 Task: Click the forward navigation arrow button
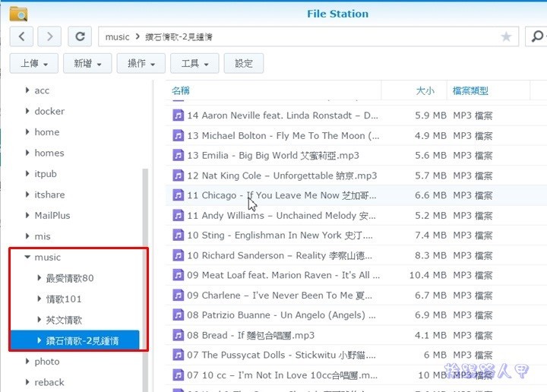(49, 36)
